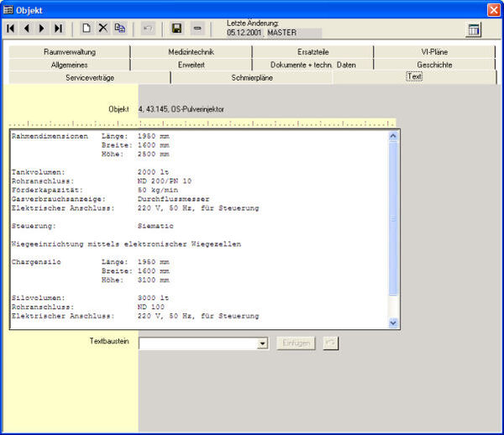Select the Ersatzteile tab
The image size is (504, 435).
pyautogui.click(x=312, y=52)
